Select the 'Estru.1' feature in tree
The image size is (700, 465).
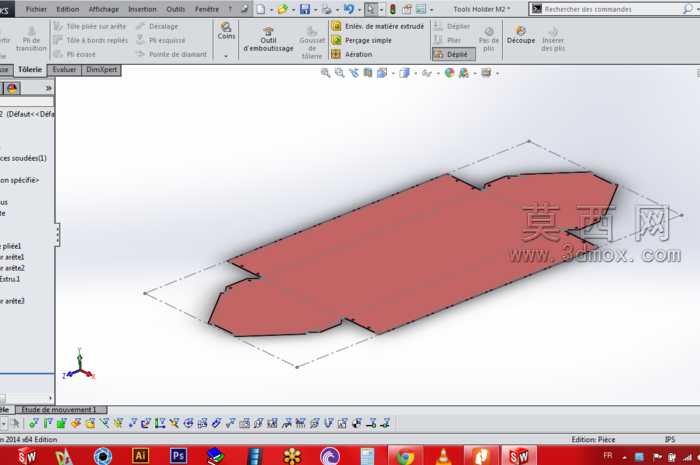[10, 279]
